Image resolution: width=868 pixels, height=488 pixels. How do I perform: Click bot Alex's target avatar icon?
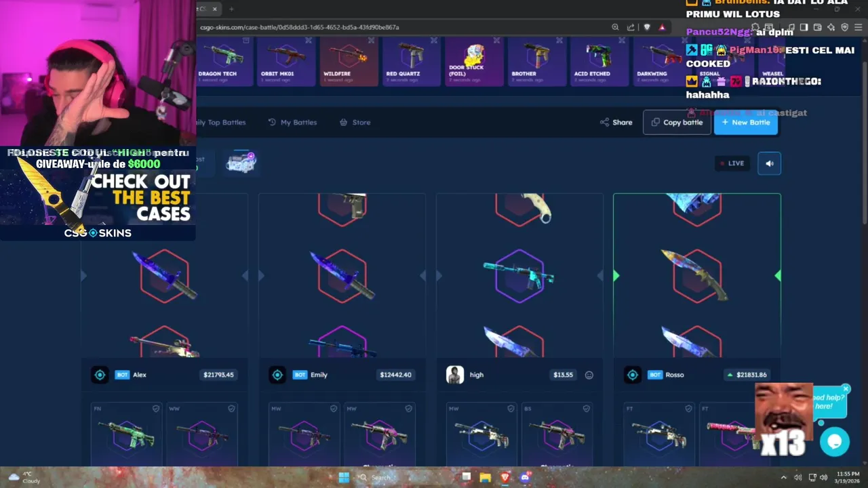point(100,375)
